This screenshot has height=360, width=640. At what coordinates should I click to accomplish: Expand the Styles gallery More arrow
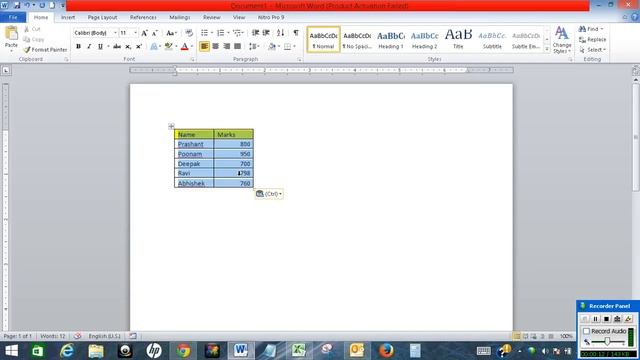547,49
